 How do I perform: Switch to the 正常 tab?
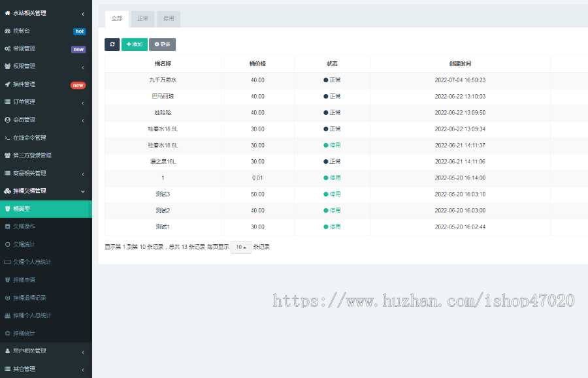[x=143, y=19]
